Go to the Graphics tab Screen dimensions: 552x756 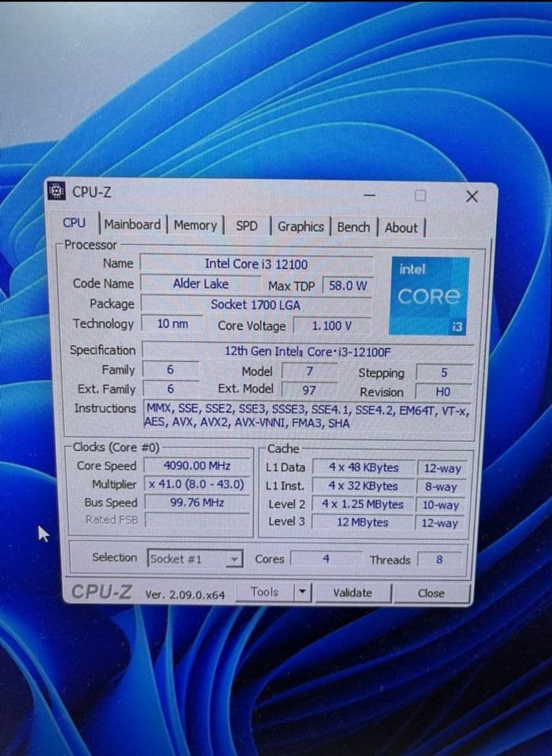(301, 227)
